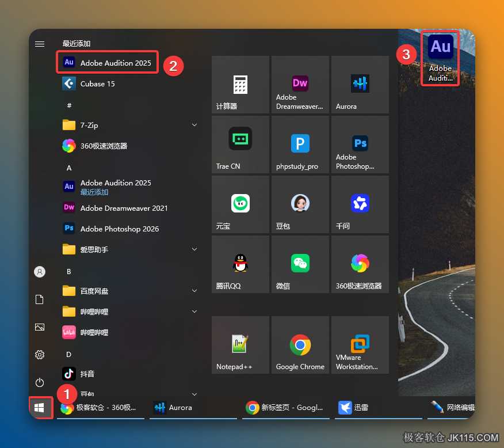The height and width of the screenshot is (448, 504).
Task: Open Adobe Audition 2025 under letter A
Action: click(x=128, y=187)
